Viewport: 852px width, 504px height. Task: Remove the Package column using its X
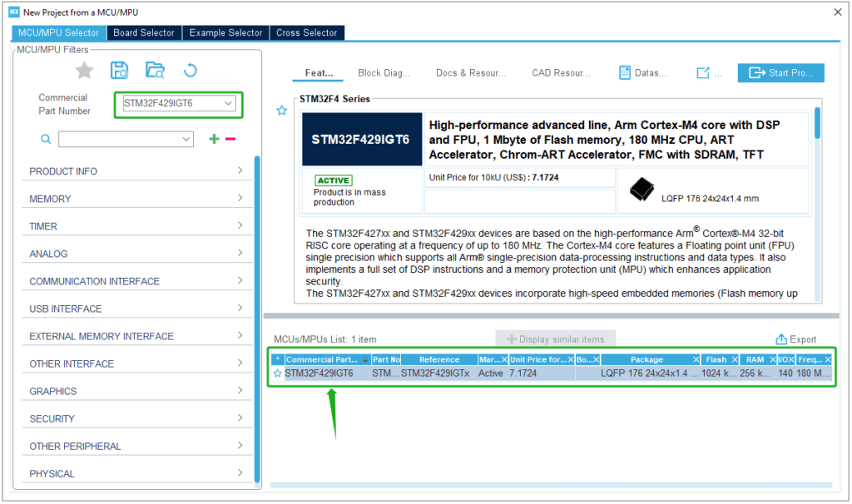696,359
